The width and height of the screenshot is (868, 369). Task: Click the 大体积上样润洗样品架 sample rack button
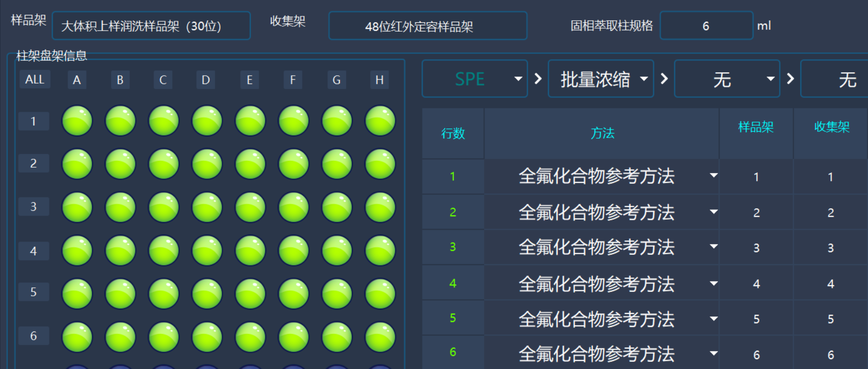pos(151,26)
